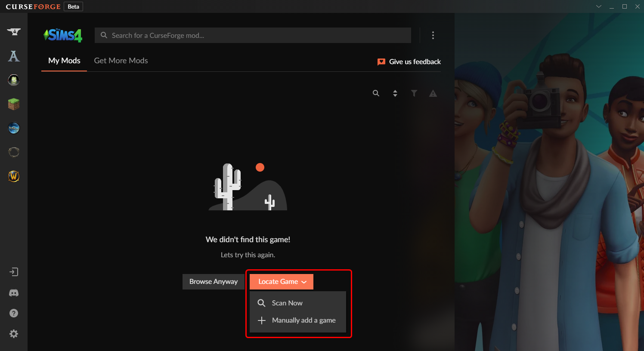Open the three-dot options menu

pos(433,35)
